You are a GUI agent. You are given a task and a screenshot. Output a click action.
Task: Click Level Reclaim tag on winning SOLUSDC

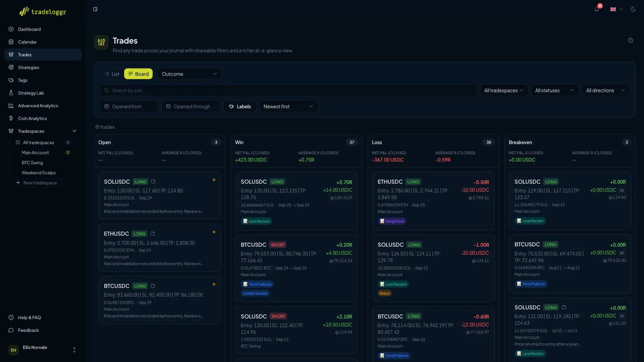256,221
